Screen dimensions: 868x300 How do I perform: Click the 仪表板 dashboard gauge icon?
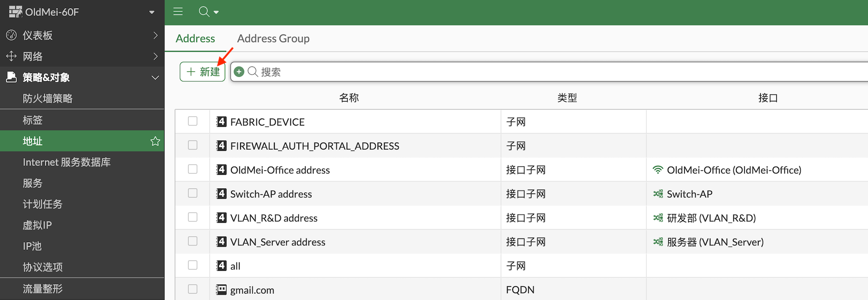(11, 35)
